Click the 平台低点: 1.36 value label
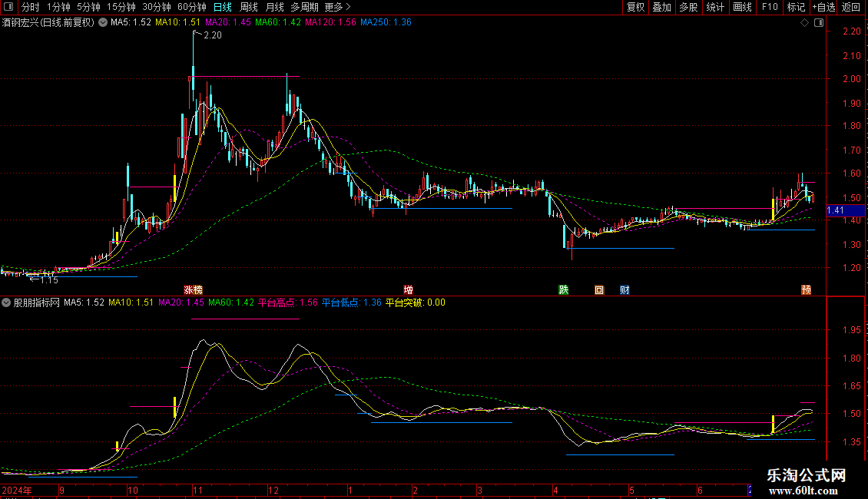Viewport: 868px width, 499px height. click(x=352, y=302)
